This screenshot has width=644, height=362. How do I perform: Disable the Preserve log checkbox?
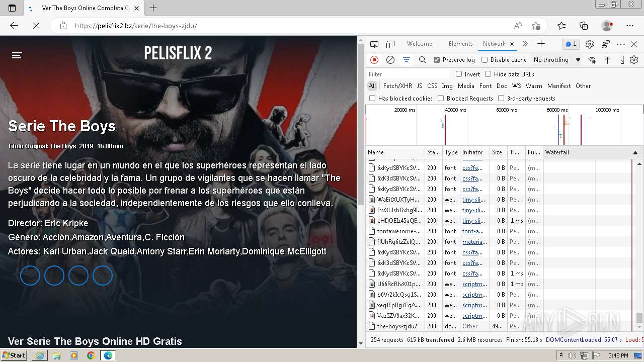(437, 60)
